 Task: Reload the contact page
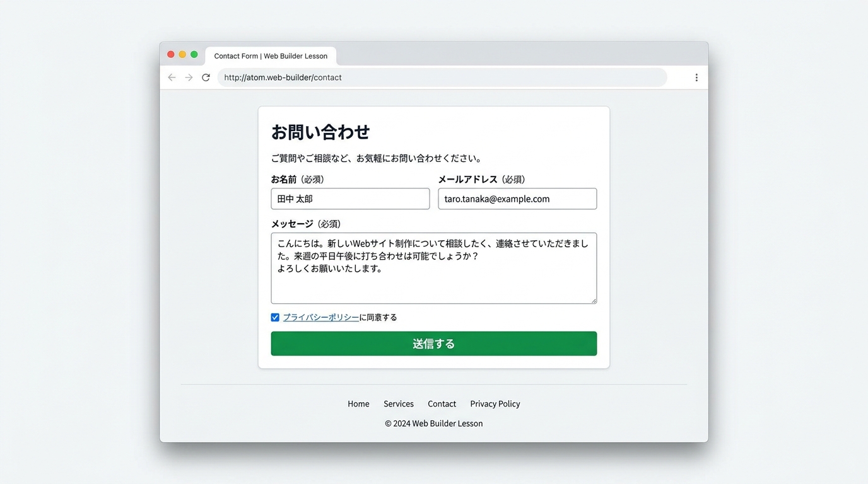206,78
